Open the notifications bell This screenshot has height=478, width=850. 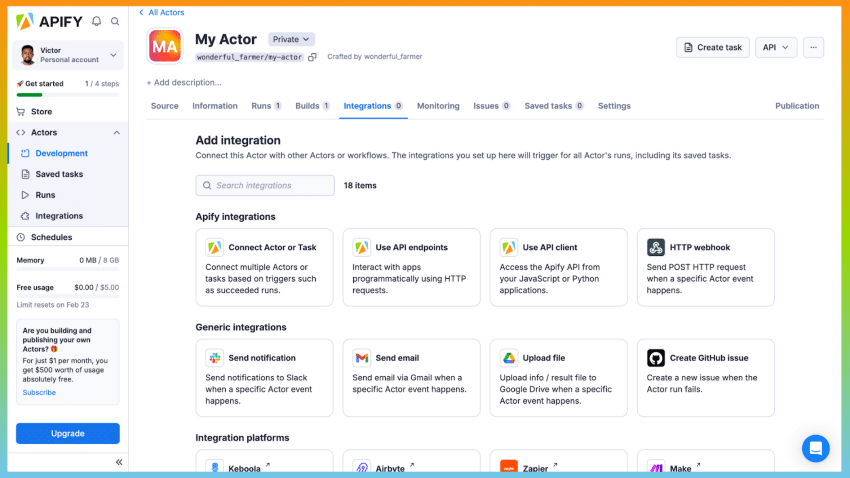[x=96, y=21]
